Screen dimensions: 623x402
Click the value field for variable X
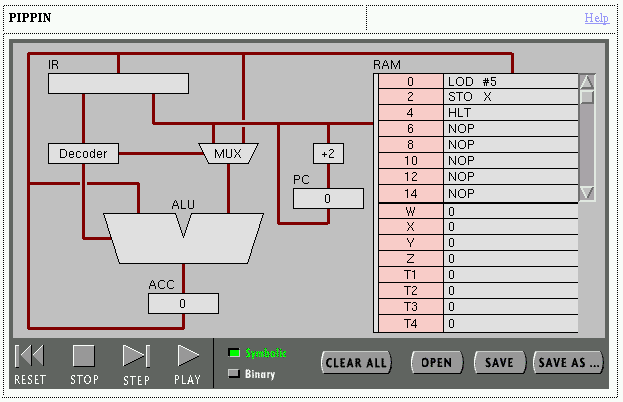click(510, 227)
